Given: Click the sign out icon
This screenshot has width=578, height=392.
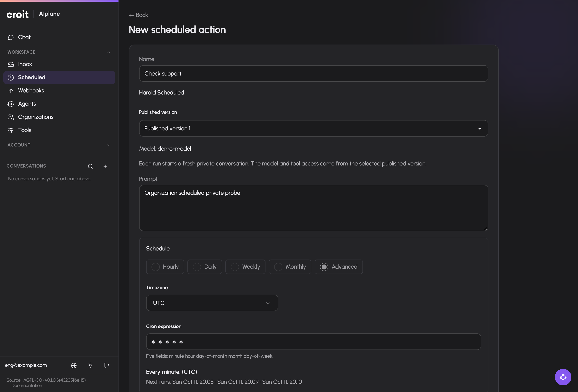Looking at the screenshot, I should [107, 365].
